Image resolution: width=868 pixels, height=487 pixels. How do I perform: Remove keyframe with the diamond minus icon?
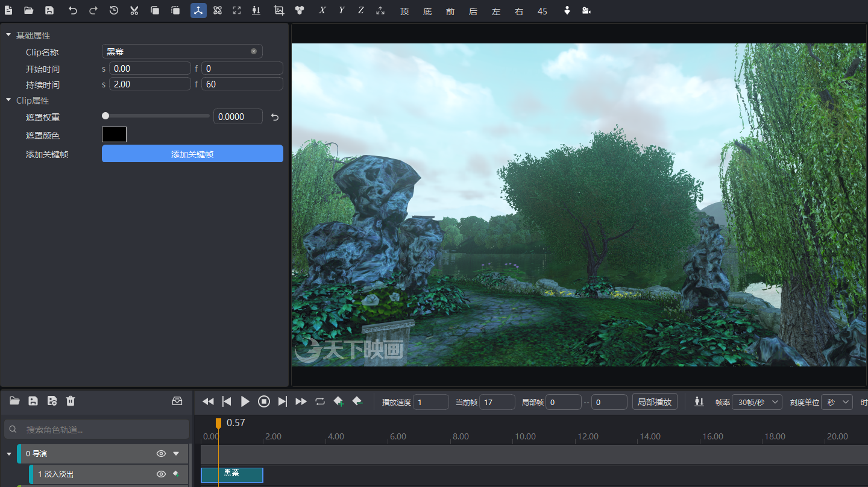[x=357, y=401]
